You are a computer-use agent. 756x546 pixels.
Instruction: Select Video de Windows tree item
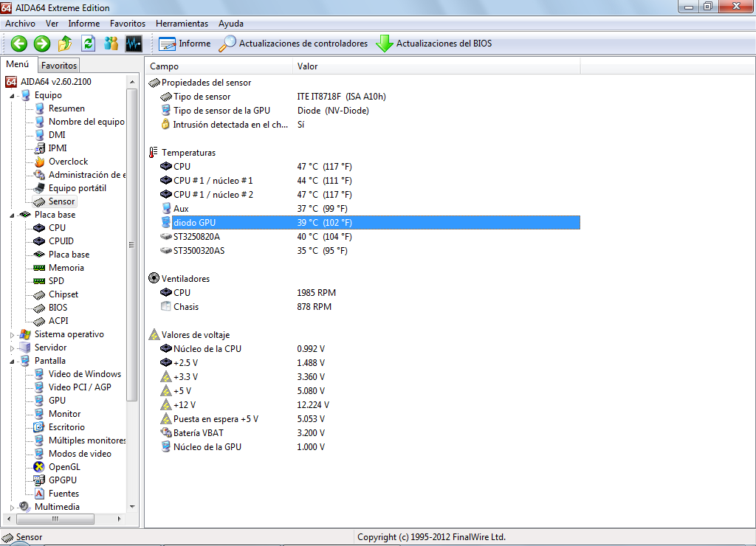pyautogui.click(x=85, y=374)
